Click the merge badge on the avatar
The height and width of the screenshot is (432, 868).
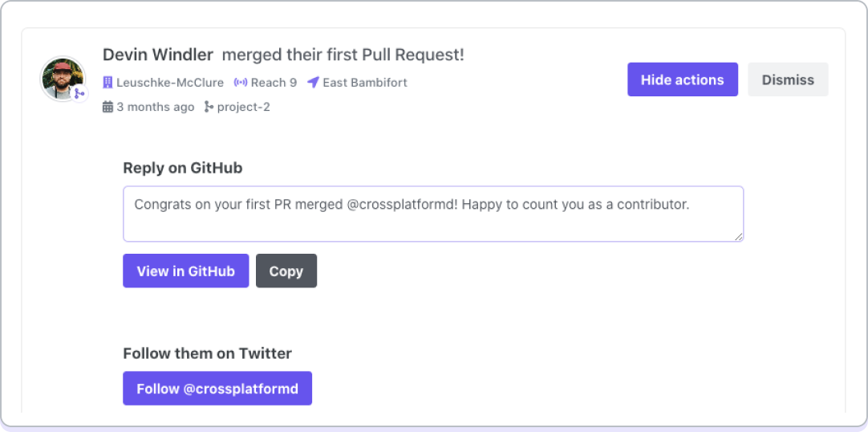click(79, 93)
